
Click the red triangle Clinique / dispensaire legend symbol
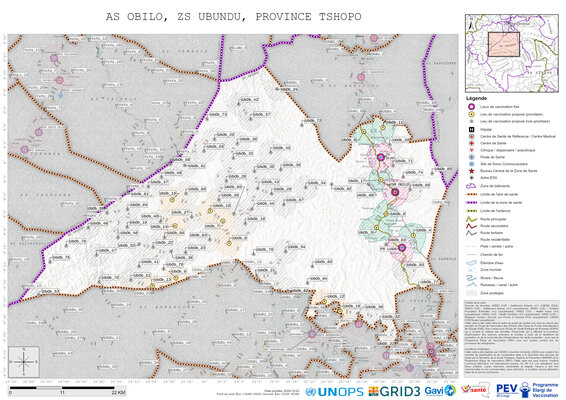click(471, 150)
